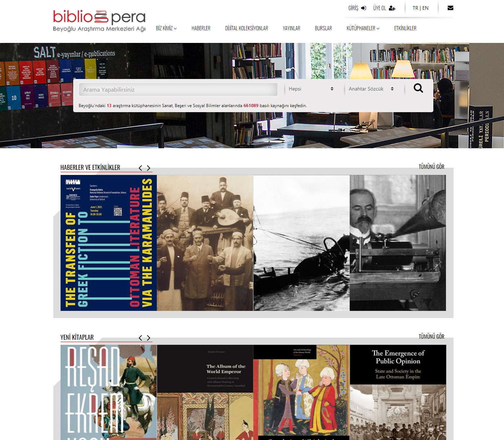Show previous Haberler ve Etkinlikler items

pyautogui.click(x=140, y=168)
